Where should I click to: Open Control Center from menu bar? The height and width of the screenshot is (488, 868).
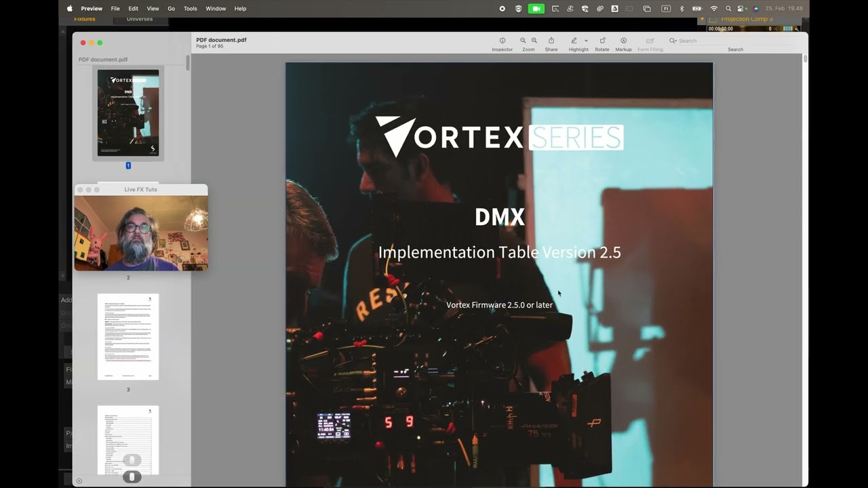[741, 9]
